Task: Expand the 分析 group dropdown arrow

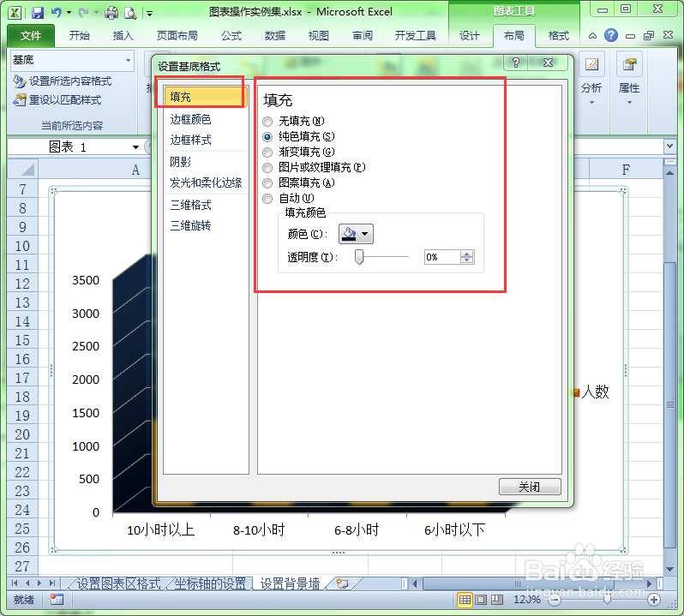Action: (591, 103)
